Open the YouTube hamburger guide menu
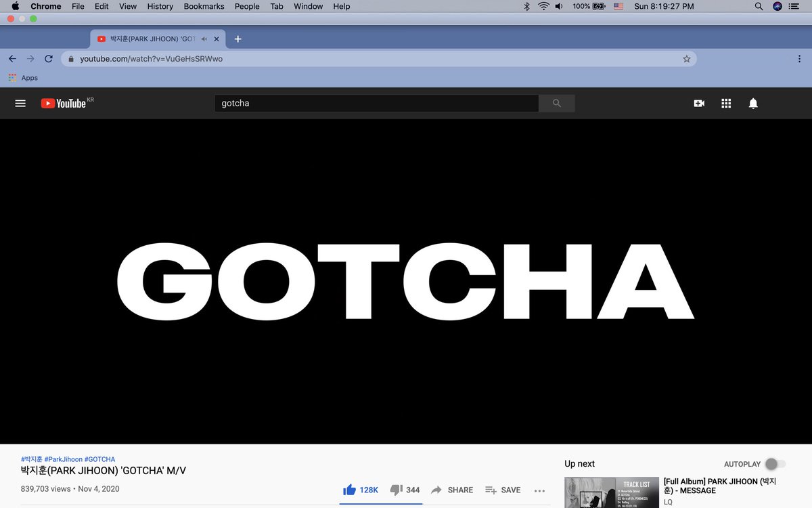The image size is (812, 508). point(20,104)
